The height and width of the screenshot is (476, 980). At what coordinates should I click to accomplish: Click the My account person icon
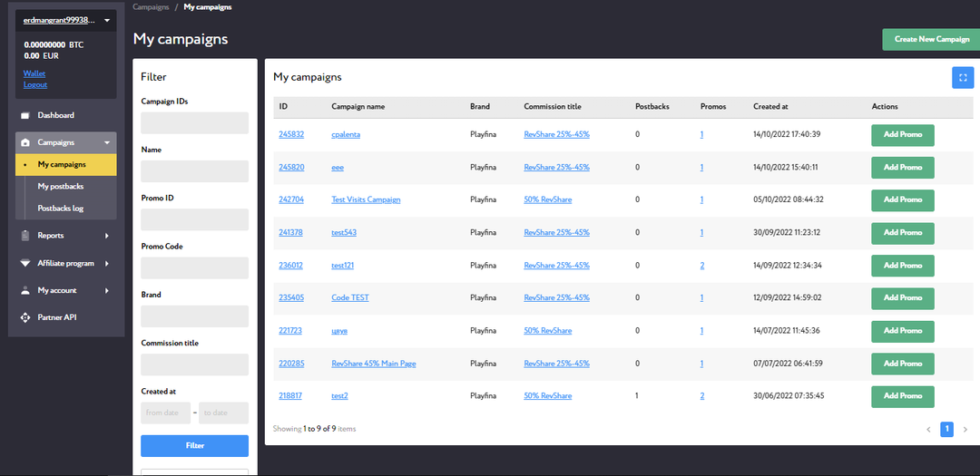pos(25,290)
